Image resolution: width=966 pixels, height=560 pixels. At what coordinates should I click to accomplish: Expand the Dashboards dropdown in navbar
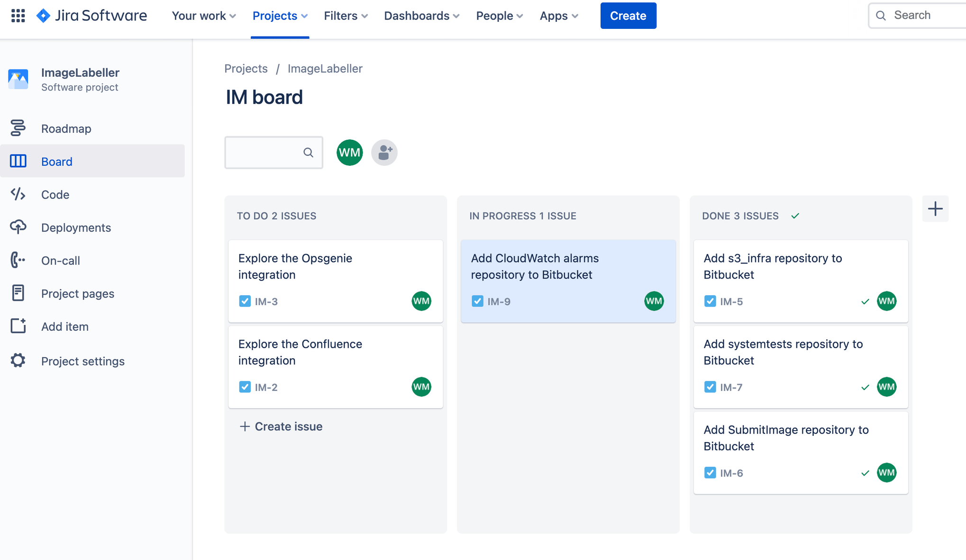click(420, 15)
